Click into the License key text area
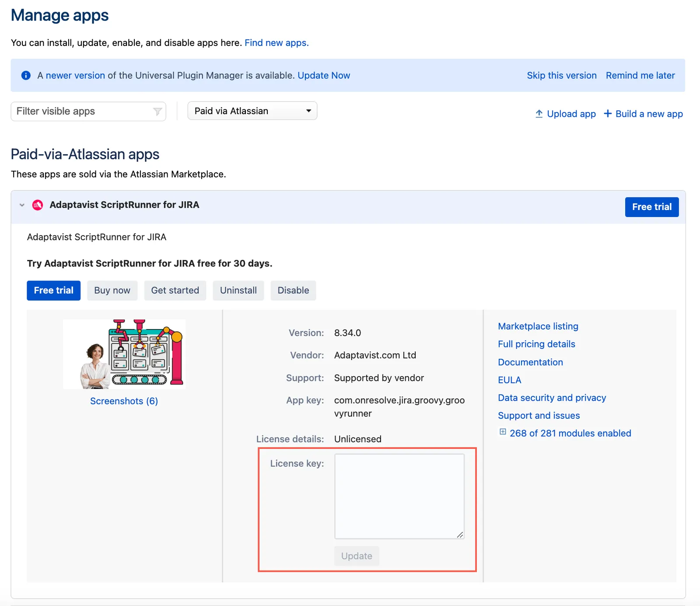The height and width of the screenshot is (606, 700). point(399,496)
